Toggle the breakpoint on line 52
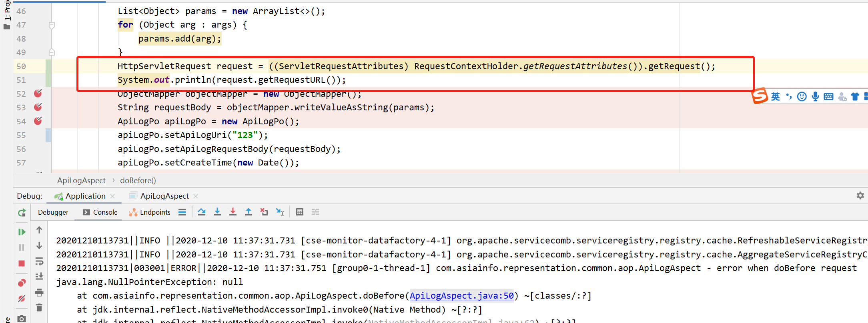This screenshot has width=868, height=323. coord(38,94)
